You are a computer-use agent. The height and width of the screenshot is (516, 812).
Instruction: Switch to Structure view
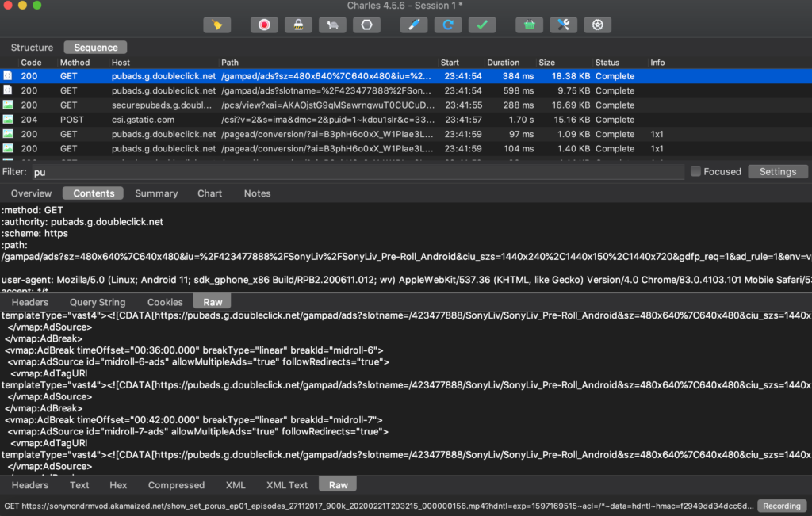(32, 48)
